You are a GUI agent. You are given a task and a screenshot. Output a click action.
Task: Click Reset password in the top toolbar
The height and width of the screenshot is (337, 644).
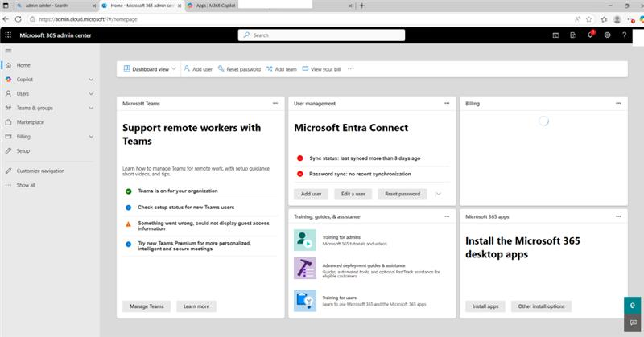239,69
